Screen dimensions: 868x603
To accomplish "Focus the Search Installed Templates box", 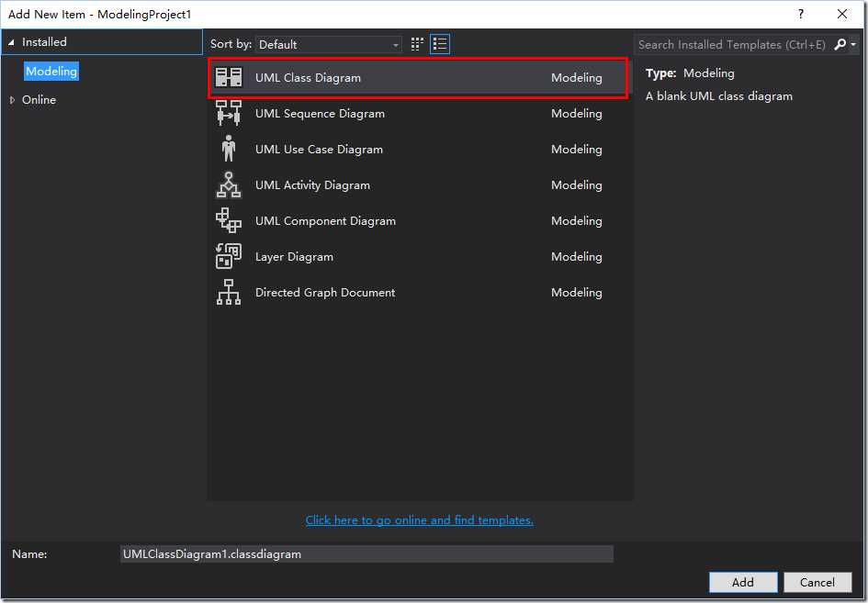I will [732, 44].
